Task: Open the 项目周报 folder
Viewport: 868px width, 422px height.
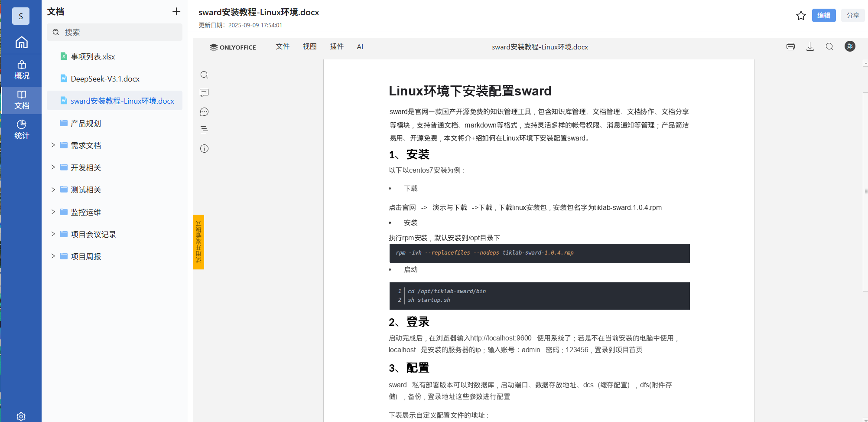Action: [x=86, y=256]
